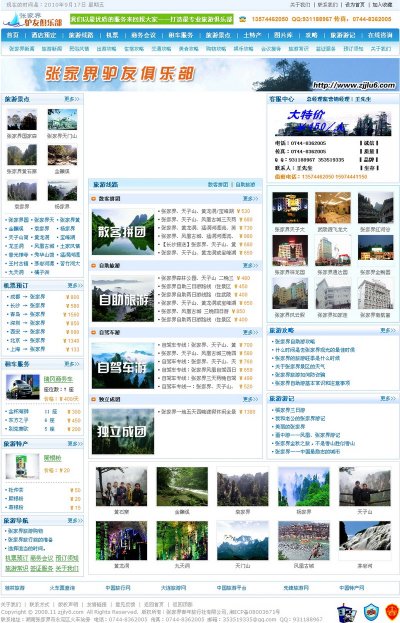Viewport: 400px width, 623px height.
Task: Click 关于我们 link in top right header
Action: point(300,5)
